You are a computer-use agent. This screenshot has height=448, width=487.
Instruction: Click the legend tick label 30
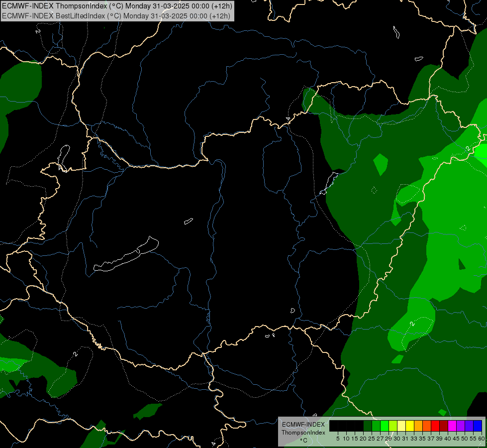(x=397, y=439)
